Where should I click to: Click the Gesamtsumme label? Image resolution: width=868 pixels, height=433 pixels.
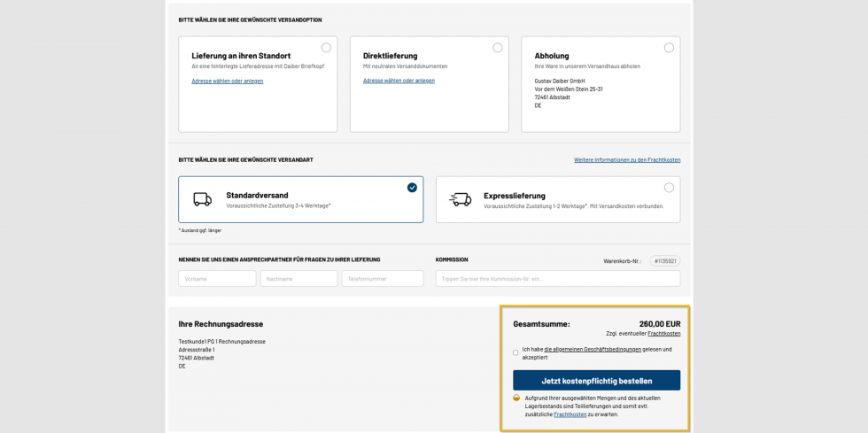click(541, 324)
